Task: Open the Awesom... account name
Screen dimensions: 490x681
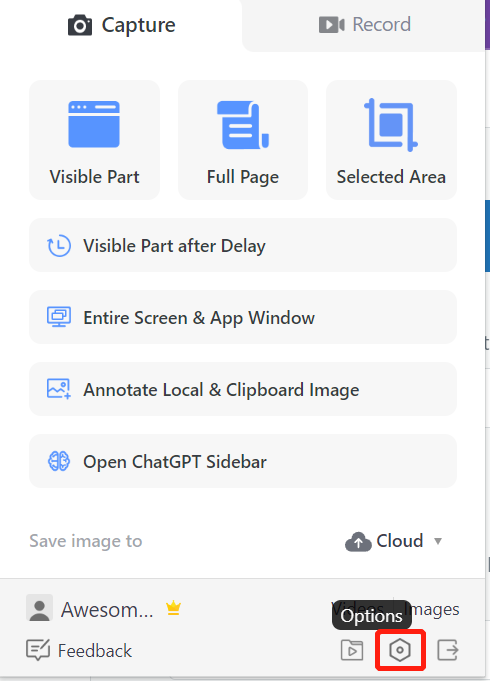Action: [107, 609]
